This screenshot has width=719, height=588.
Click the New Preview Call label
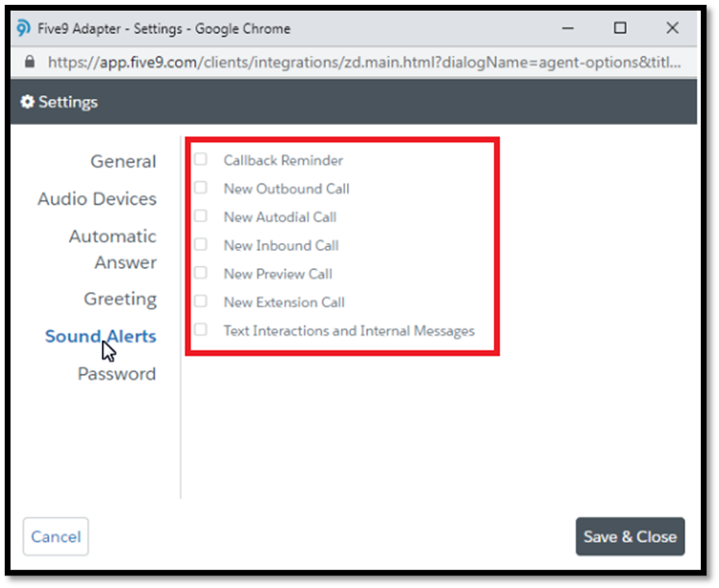point(278,274)
